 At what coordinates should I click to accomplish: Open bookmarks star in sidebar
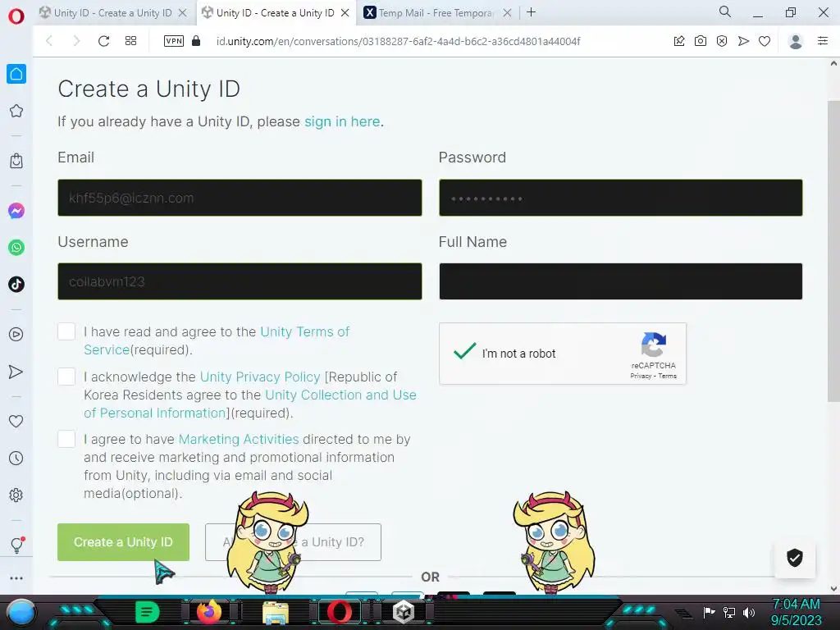(x=16, y=111)
